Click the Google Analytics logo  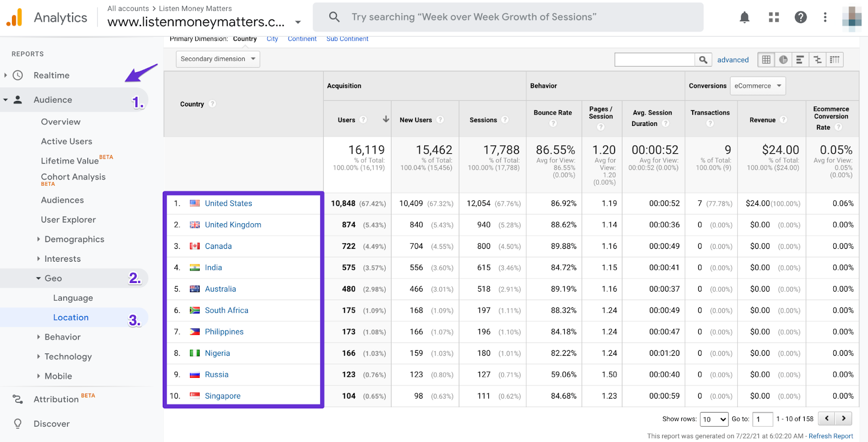[15, 17]
